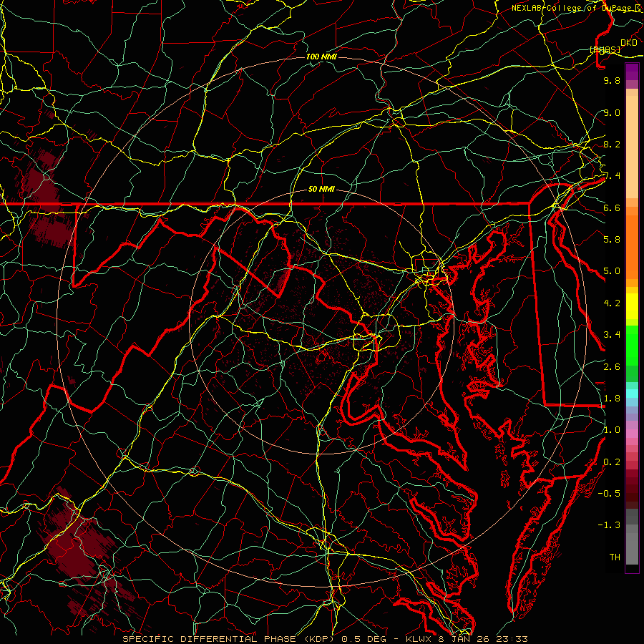Click the yellow swatch in the color scale
Image resolution: width=644 pixels, height=644 pixels.
click(632, 306)
